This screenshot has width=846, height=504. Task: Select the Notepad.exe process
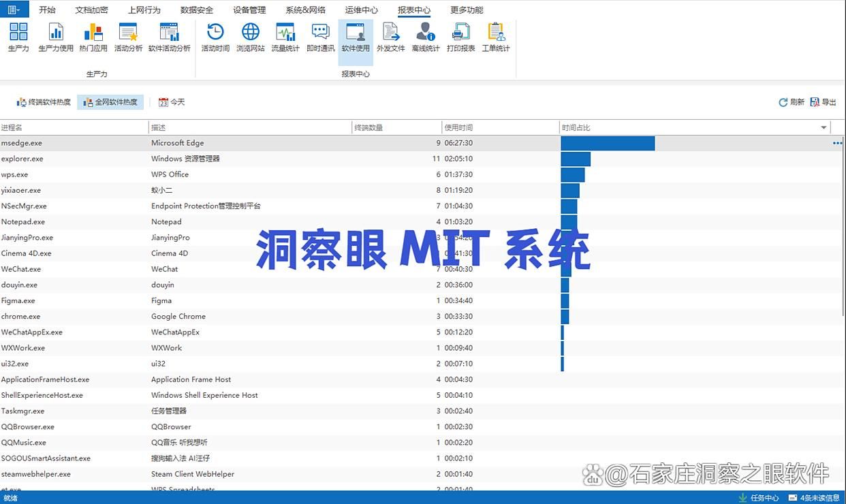coord(23,221)
